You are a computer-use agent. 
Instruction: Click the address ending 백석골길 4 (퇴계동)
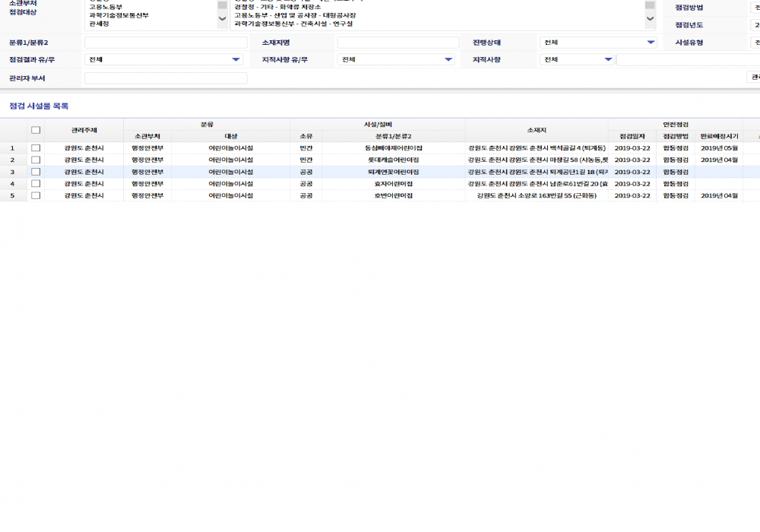pos(537,147)
